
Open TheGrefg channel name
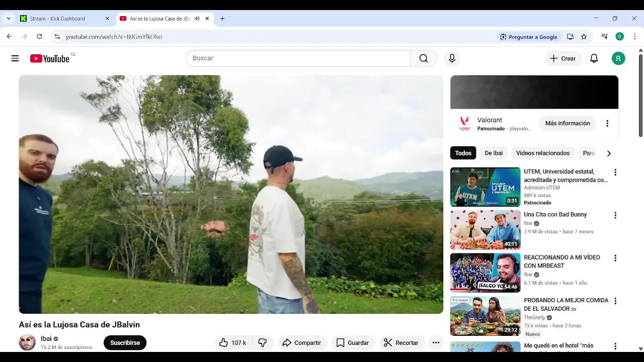pyautogui.click(x=534, y=318)
